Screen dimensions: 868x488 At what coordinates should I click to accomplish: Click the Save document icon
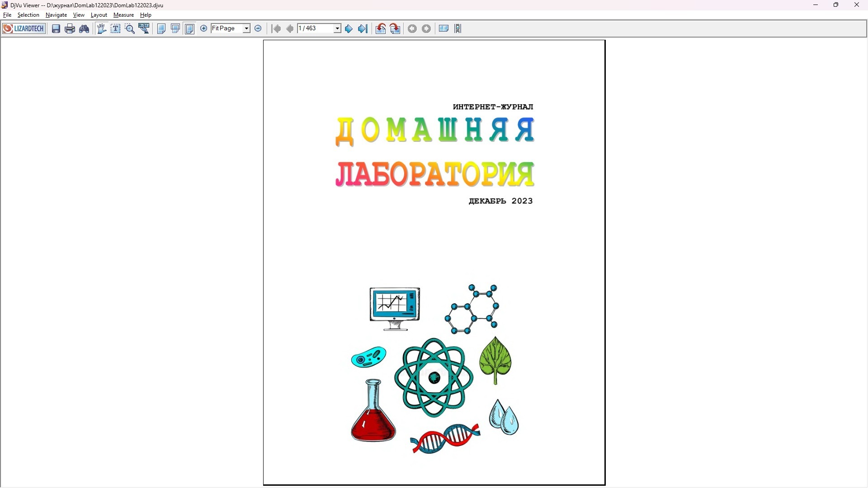pos(56,29)
